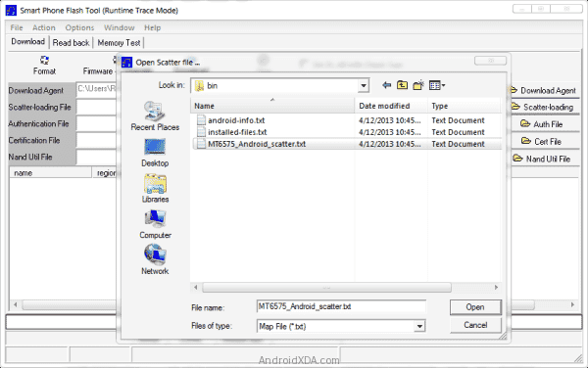This screenshot has height=368, width=588.
Task: Click the File name input field
Action: (x=341, y=306)
